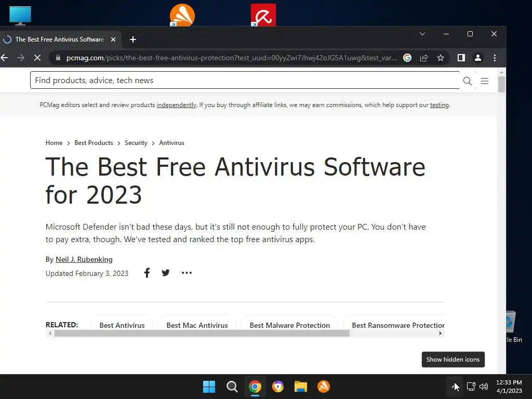Click the padlock site info icon
Screen dimensions: 532x399
[x=58, y=58]
